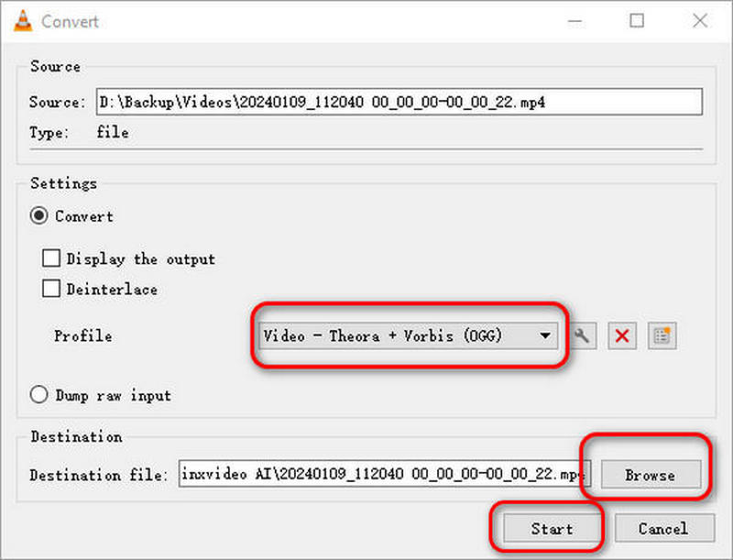Select the Convert radio button

[x=39, y=216]
